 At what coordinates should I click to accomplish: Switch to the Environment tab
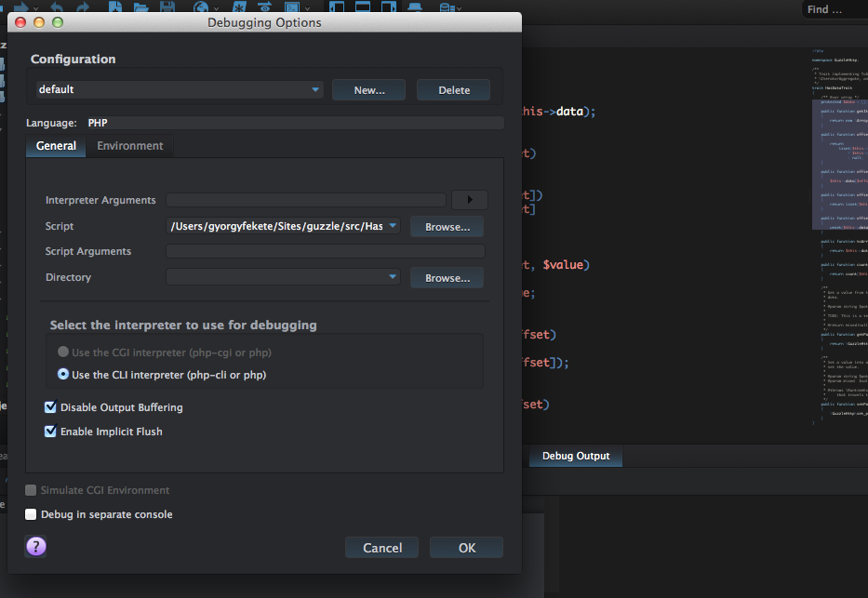(129, 146)
